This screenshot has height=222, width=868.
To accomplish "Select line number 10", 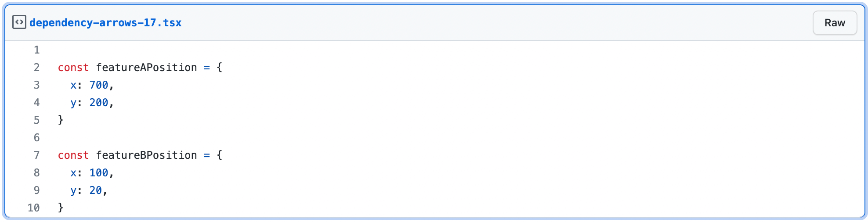I will click(x=34, y=208).
